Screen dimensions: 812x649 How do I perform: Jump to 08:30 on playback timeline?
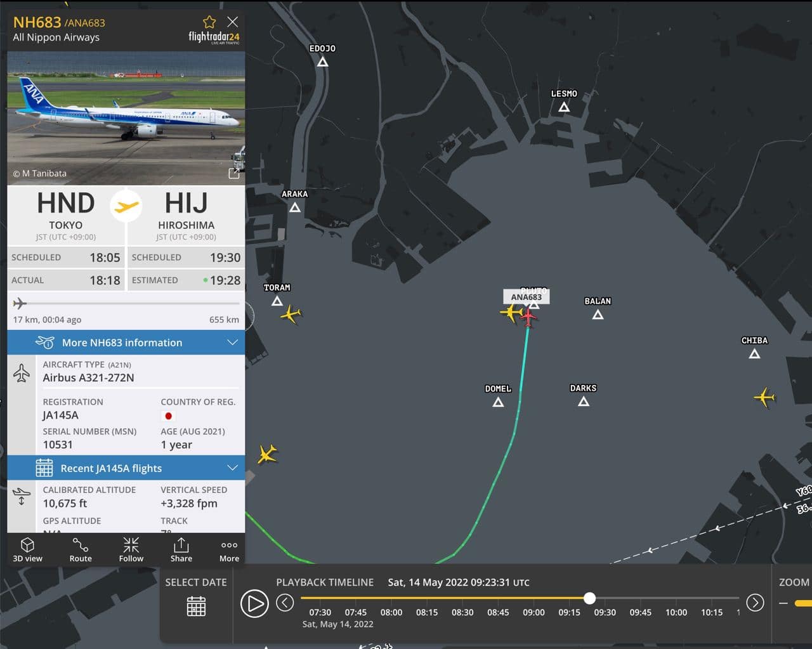coord(462,612)
